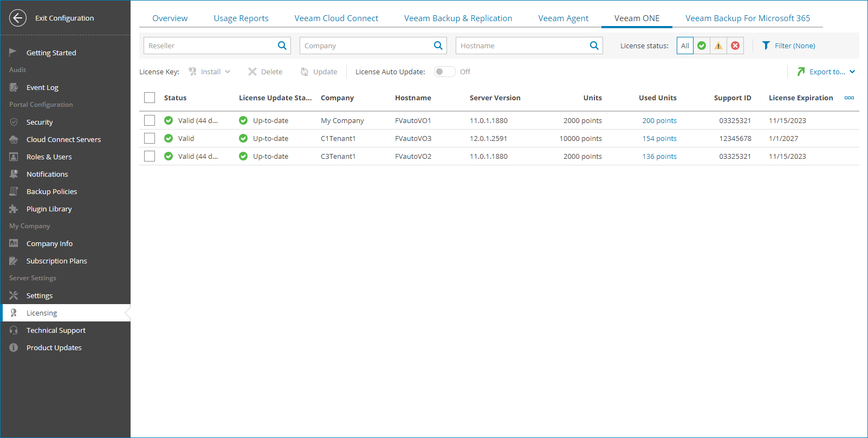Click the Exit Configuration back arrow icon
The width and height of the screenshot is (868, 438).
tap(18, 18)
